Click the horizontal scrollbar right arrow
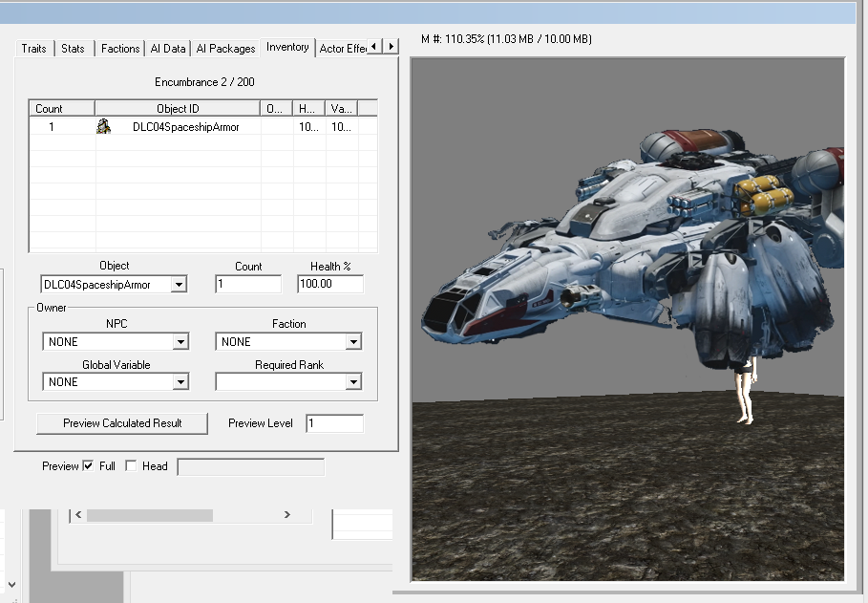Viewport: 868px width, 603px height. pyautogui.click(x=287, y=515)
